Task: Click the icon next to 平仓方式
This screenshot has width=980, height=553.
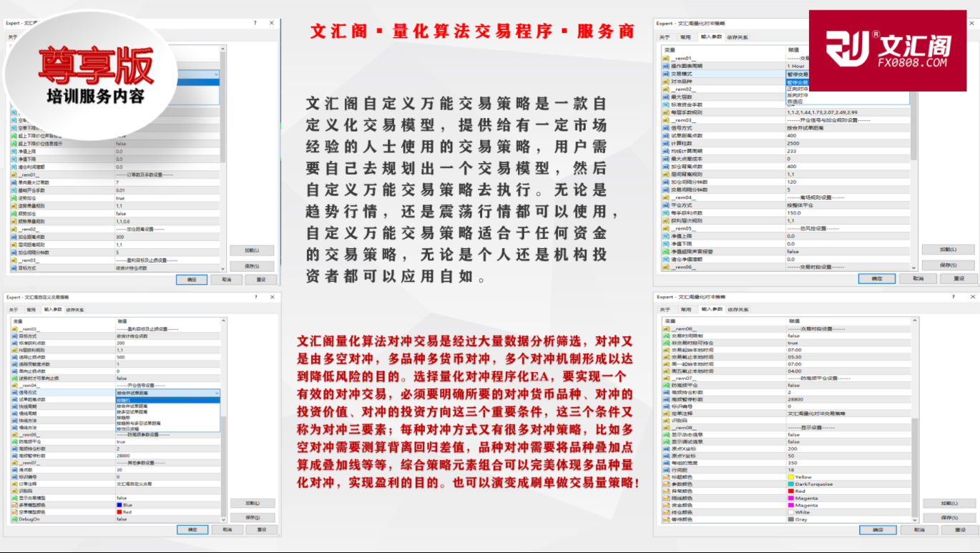Action: point(667,205)
